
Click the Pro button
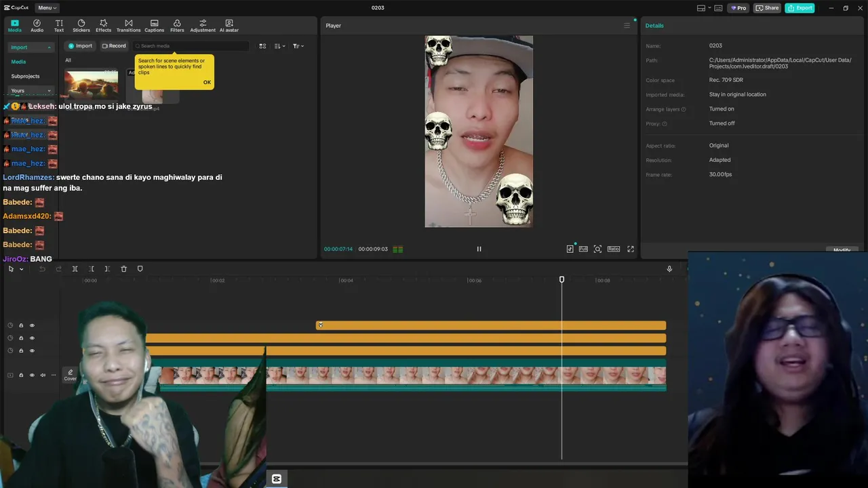738,8
